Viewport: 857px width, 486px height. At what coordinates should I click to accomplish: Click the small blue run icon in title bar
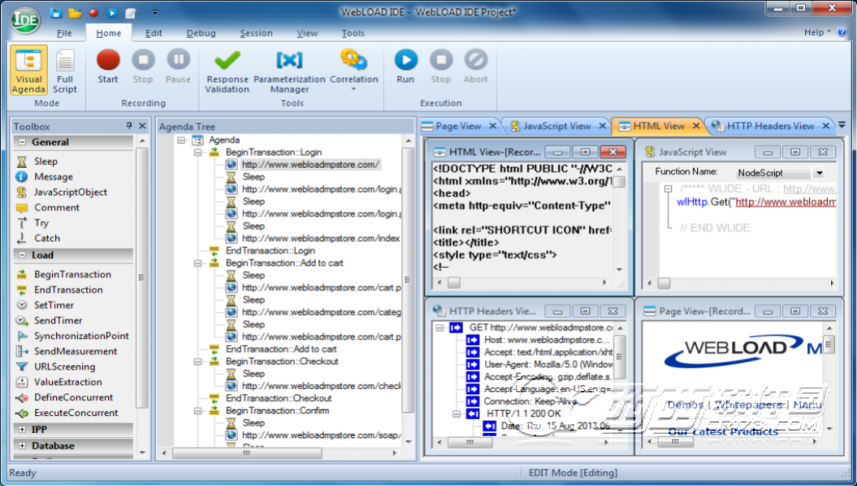point(112,13)
